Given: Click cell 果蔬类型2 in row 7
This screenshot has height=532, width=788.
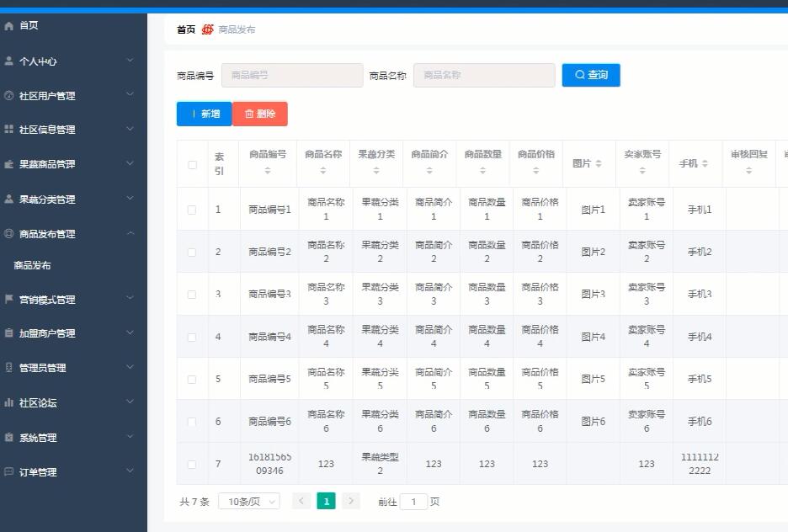Looking at the screenshot, I should point(380,464).
